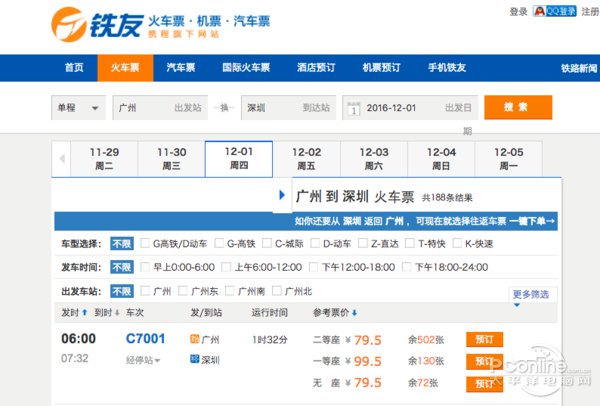Check 广州东 departure station
Screen dimensions: 600x406
coord(183,291)
